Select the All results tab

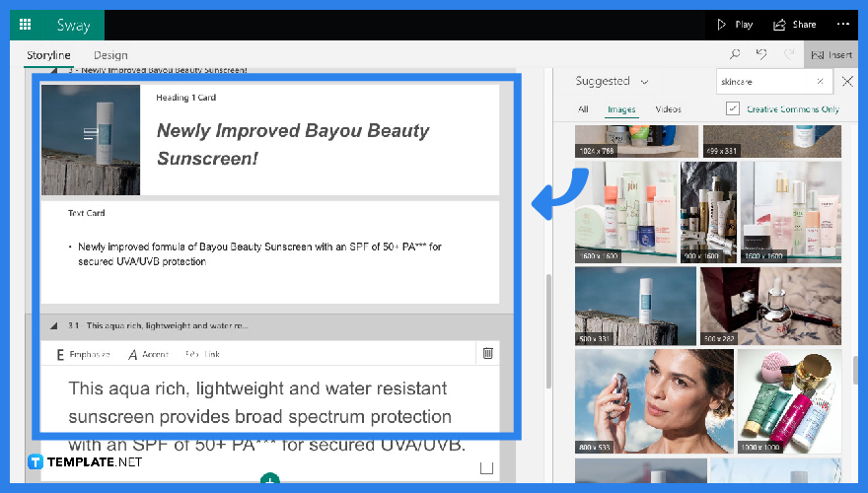pyautogui.click(x=583, y=109)
